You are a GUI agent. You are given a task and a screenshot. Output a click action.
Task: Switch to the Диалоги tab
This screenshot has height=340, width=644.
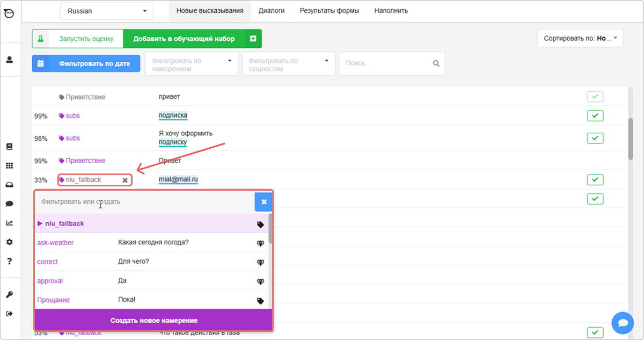(x=271, y=11)
